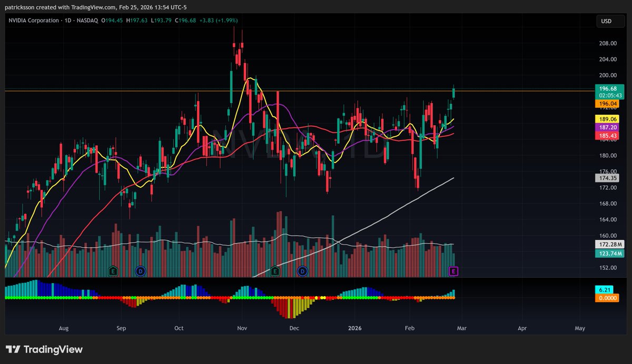The width and height of the screenshot is (632, 364).
Task: Click the close value C196.68 in header
Action: (x=184, y=21)
